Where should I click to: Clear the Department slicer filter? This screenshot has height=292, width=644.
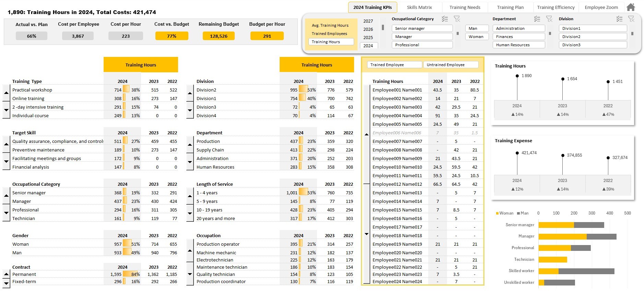point(549,19)
